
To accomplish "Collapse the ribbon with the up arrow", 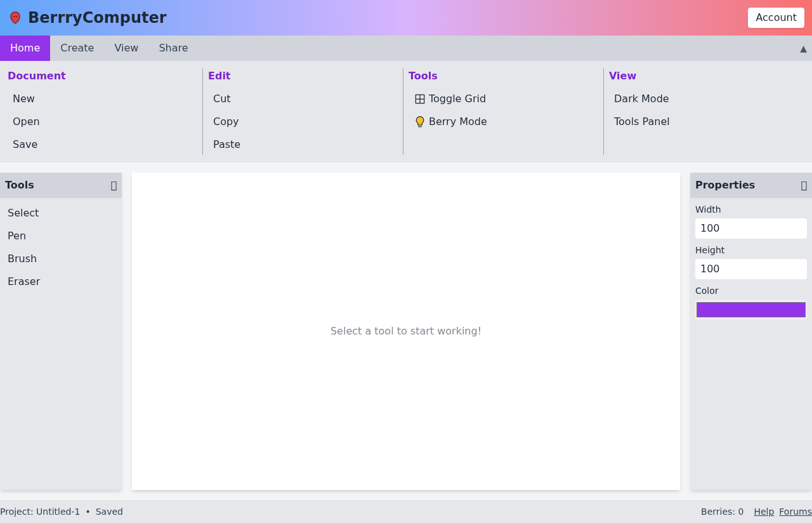I will click(802, 48).
